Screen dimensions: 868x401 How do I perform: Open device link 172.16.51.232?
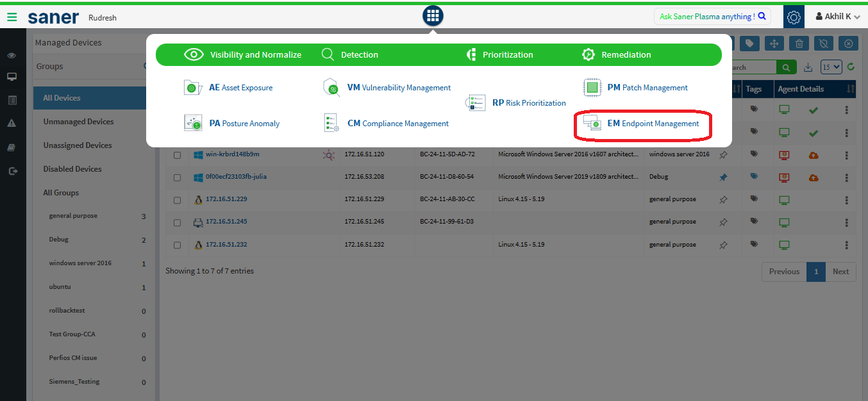click(x=226, y=245)
